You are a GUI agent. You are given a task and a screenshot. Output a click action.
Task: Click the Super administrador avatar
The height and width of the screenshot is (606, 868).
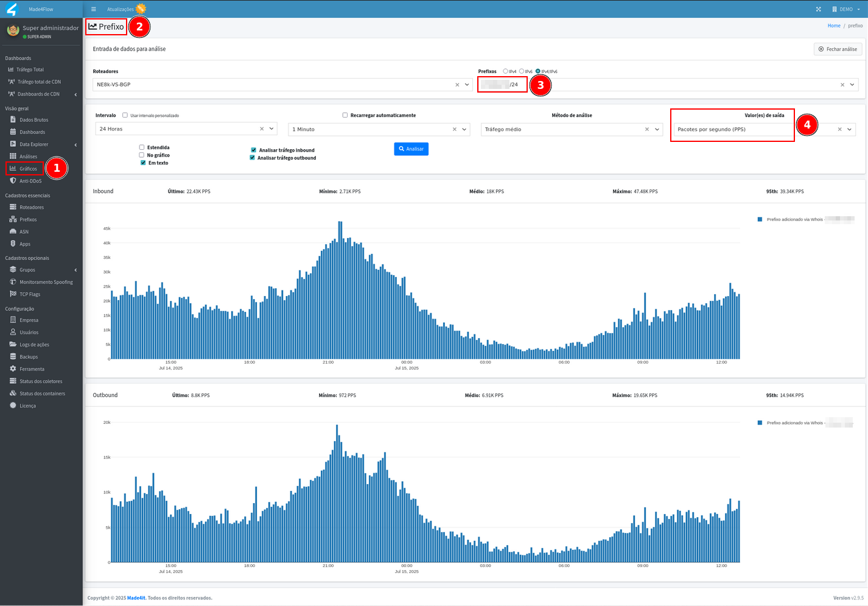pyautogui.click(x=13, y=30)
